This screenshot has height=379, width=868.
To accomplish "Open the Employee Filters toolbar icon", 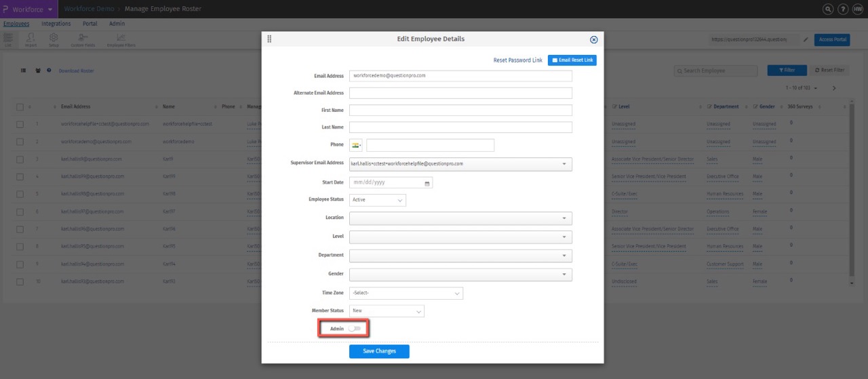I will click(x=121, y=40).
